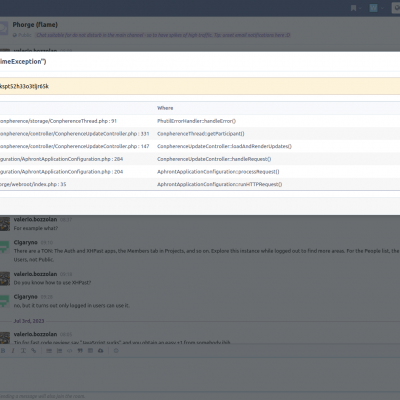Click valerio.bozzolan avatar beside 'For example what?'
Viewport: 400px width, 400px height.
pos(4,223)
